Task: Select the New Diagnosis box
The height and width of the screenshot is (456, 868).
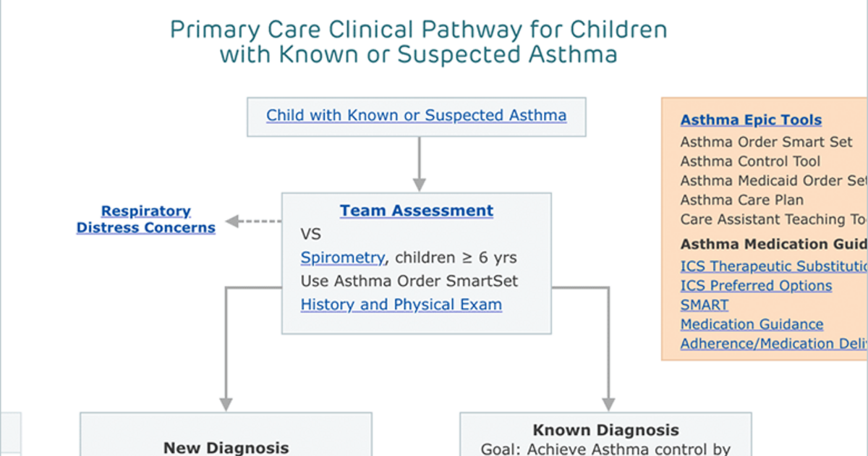Action: (226, 434)
